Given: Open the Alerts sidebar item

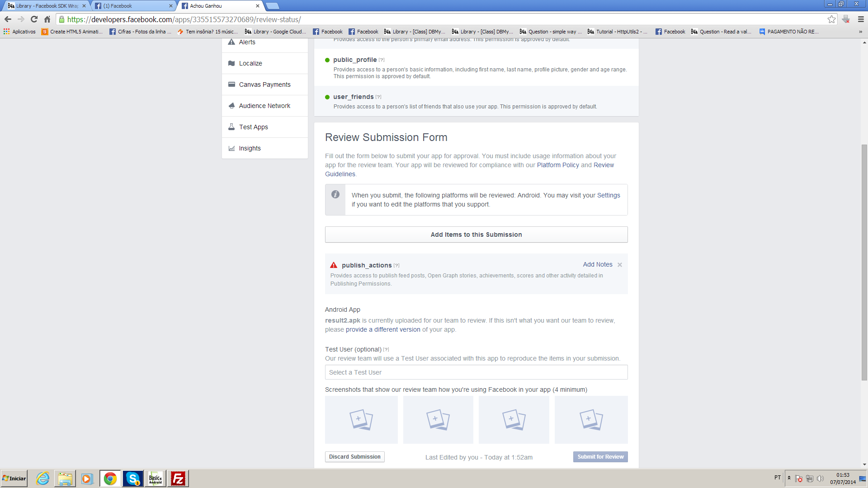Looking at the screenshot, I should (x=265, y=42).
